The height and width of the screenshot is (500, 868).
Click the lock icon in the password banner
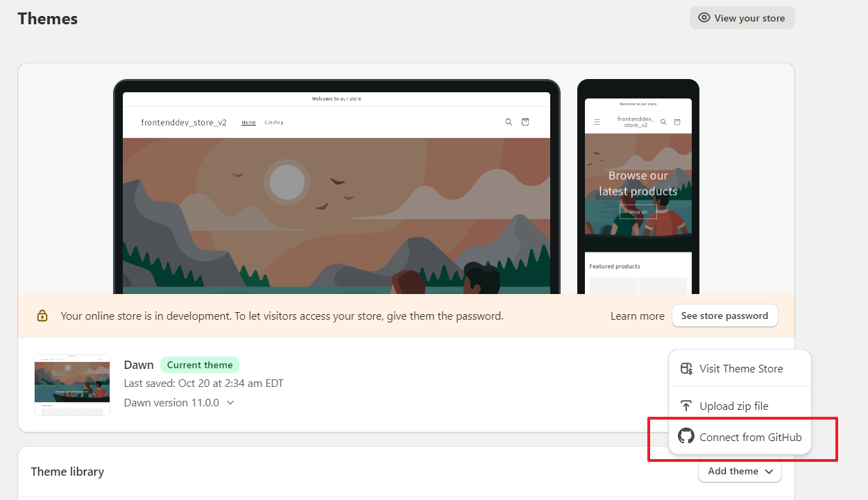click(x=42, y=315)
